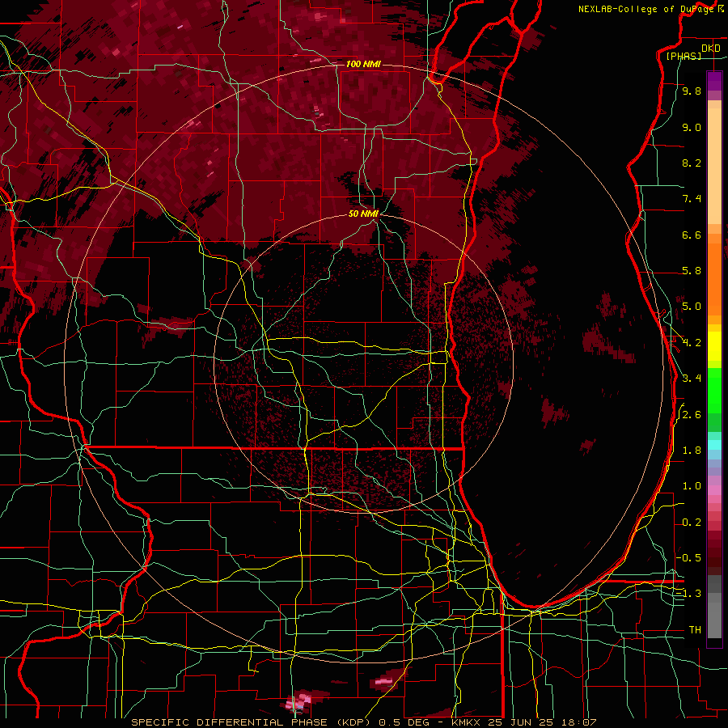728x728 pixels.
Task: Select the 2.6 value on the scale
Action: tap(692, 415)
